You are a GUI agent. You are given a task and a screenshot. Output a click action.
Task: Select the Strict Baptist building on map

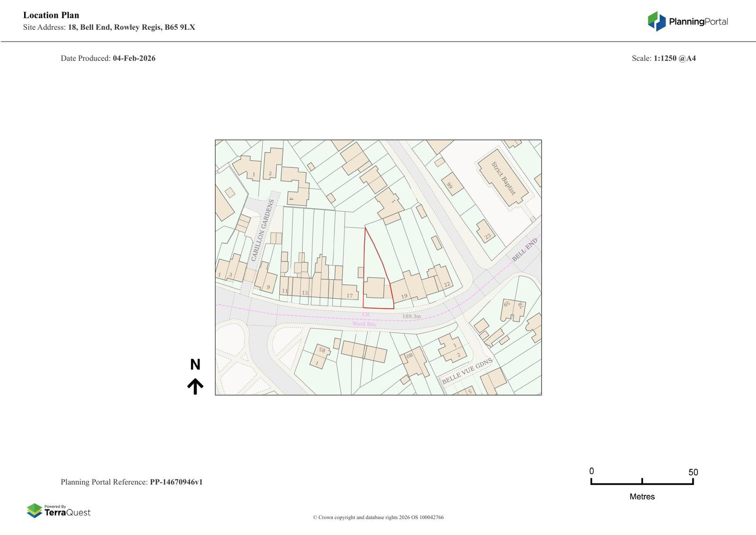[503, 178]
